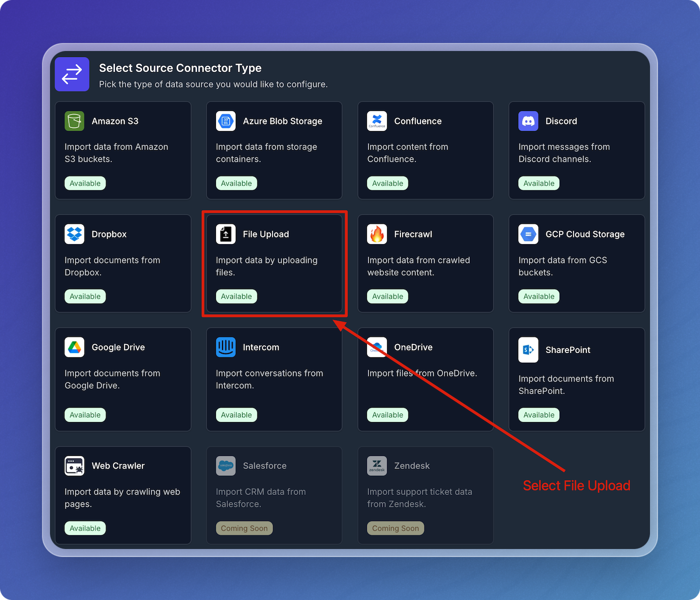This screenshot has height=600, width=700.
Task: Click 'Import data by uploading files' text
Action: coord(266,266)
